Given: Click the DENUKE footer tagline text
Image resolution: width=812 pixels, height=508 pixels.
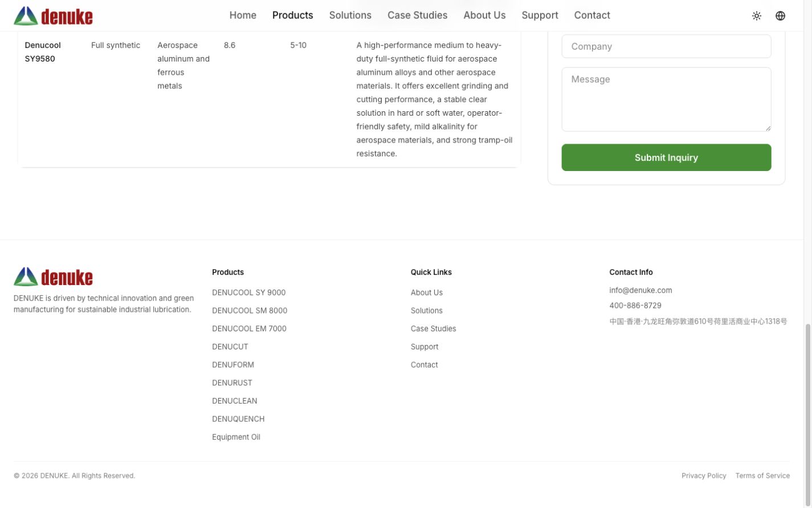Looking at the screenshot, I should coord(104,304).
